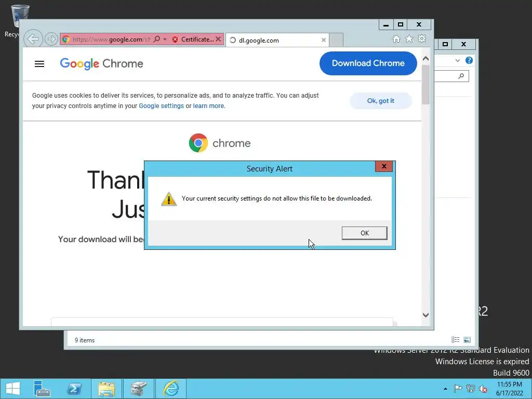Click the page scrollbar up arrow
Viewport: 532px width, 399px height.
point(426,59)
